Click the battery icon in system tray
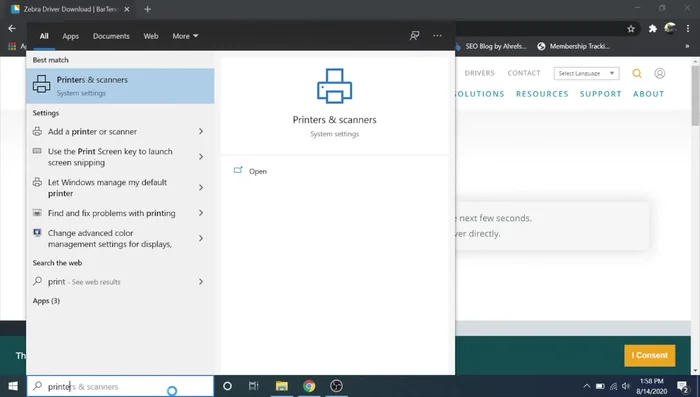This screenshot has width=700, height=397. [600, 386]
